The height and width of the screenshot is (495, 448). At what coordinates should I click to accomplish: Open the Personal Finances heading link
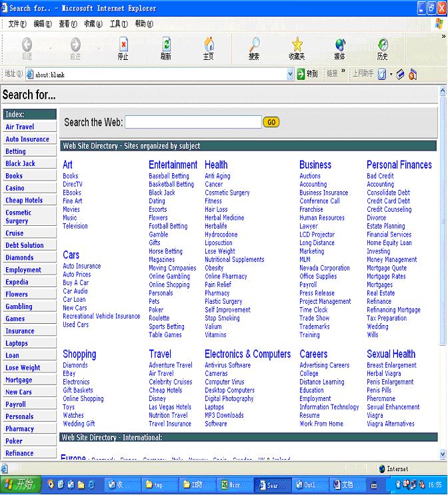pyautogui.click(x=399, y=165)
